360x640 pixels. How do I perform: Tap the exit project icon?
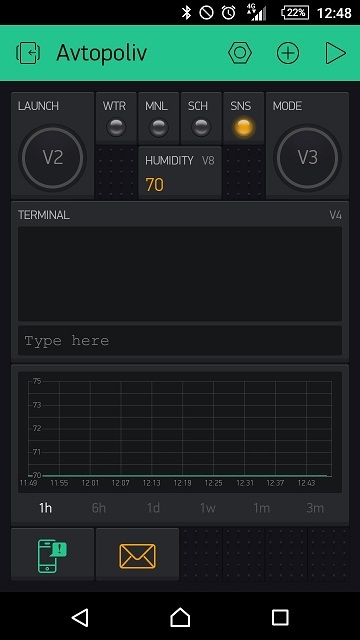28,53
